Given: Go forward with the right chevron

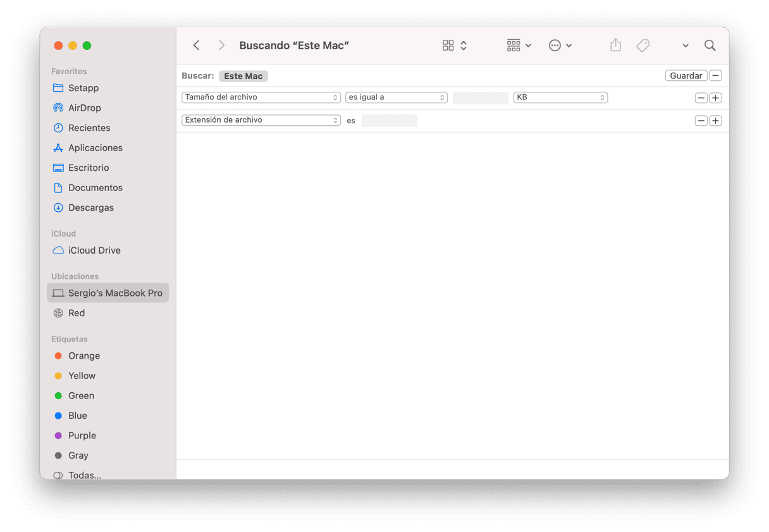Looking at the screenshot, I should pyautogui.click(x=221, y=46).
